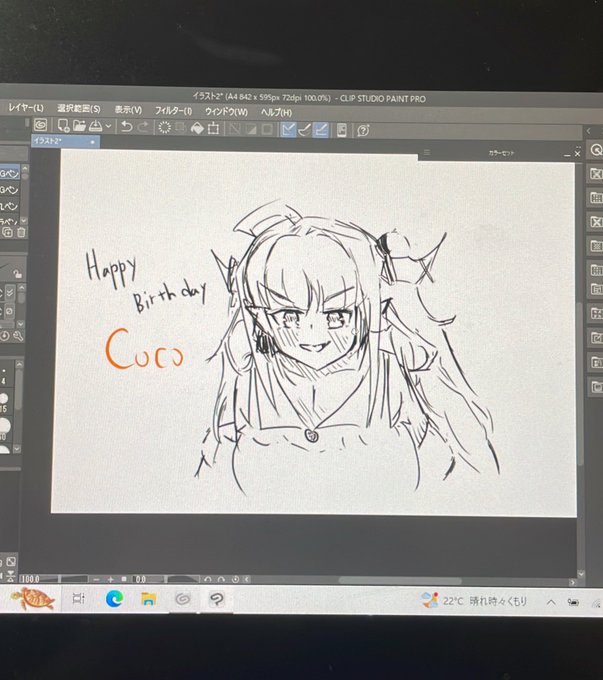Click the down arrow of the sub tool list
Screen dimensions: 603x680
(x=24, y=221)
